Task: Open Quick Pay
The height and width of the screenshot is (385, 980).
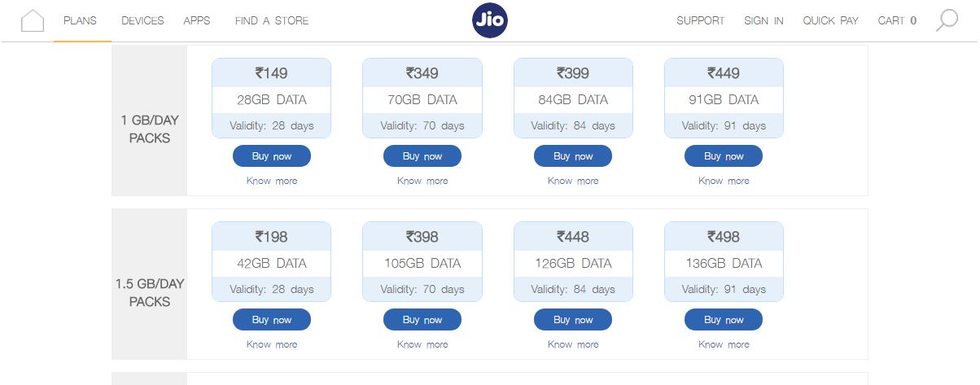Action: click(830, 20)
